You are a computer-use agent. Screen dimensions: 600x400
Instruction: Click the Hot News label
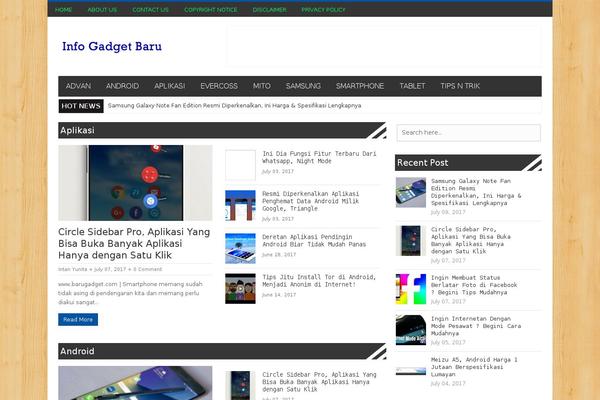click(81, 106)
